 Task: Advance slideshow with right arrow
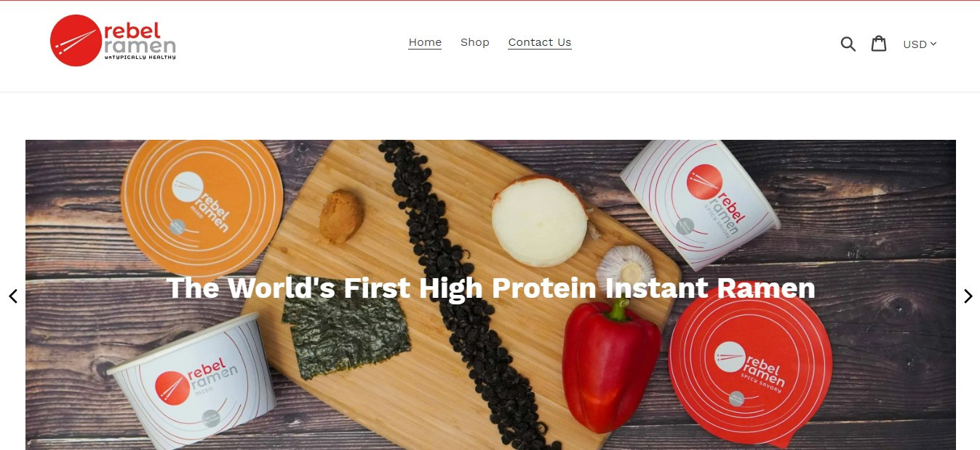[968, 296]
